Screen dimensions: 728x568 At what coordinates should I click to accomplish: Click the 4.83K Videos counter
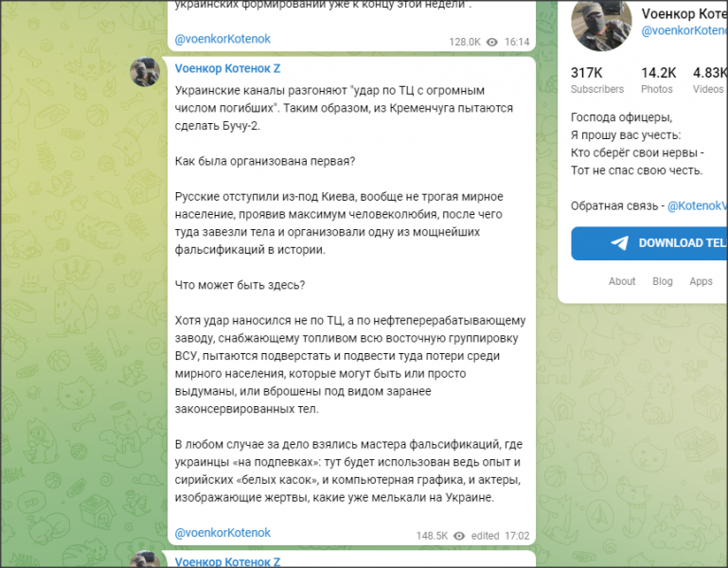pos(709,80)
